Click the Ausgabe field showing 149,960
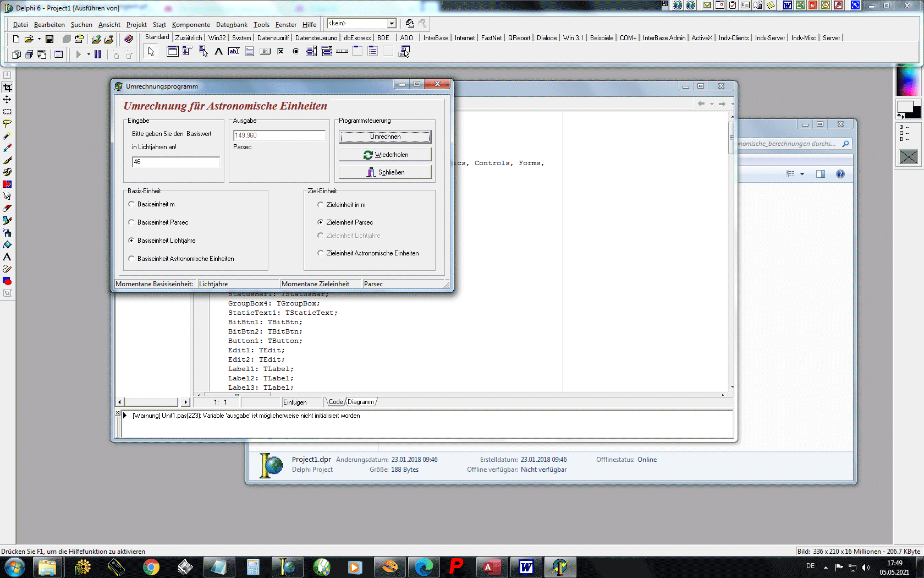This screenshot has width=924, height=578. tap(279, 135)
